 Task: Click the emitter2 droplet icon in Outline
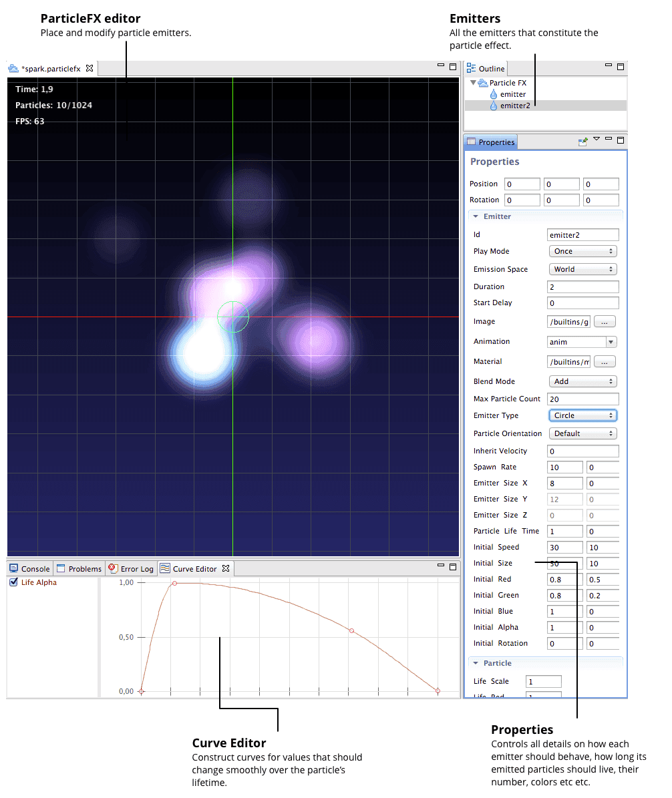click(x=494, y=106)
